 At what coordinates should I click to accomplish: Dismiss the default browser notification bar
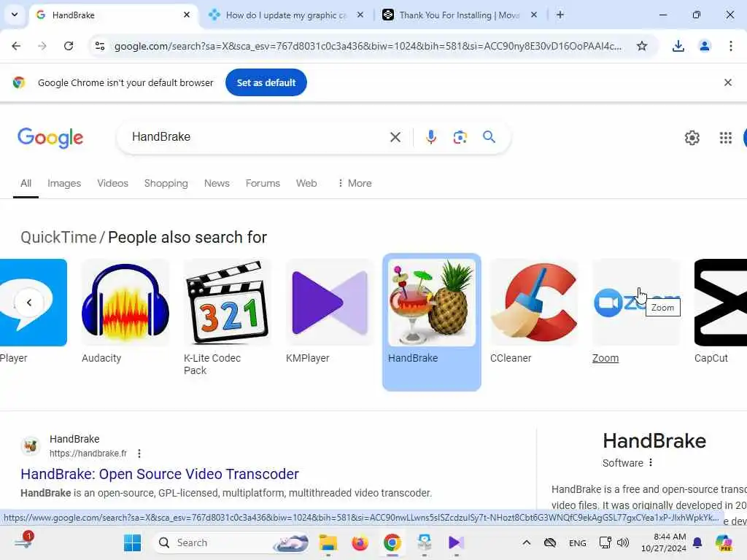tap(727, 82)
